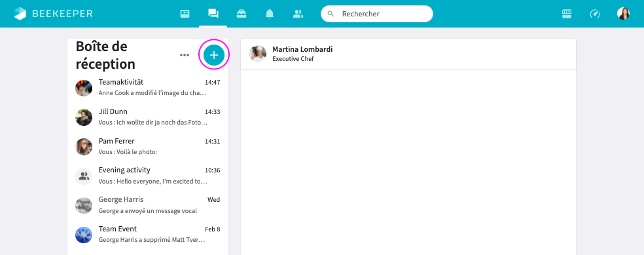Open the chats icon in the top bar

[x=213, y=14]
